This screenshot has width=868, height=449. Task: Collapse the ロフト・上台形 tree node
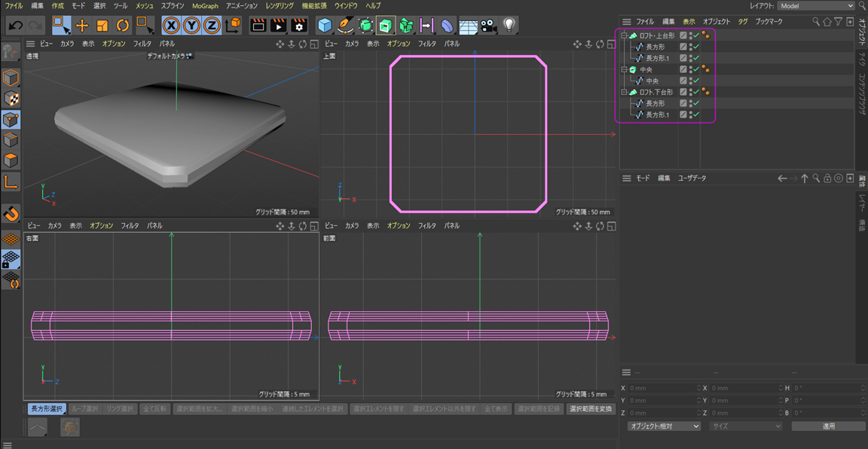624,35
